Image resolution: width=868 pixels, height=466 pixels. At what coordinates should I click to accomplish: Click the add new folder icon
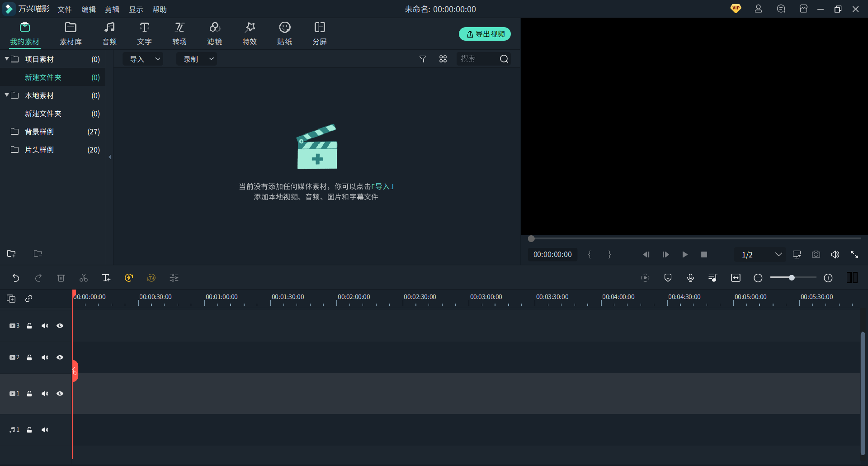click(x=12, y=254)
